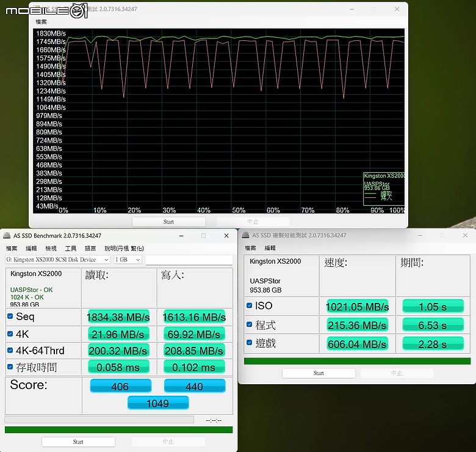Minimize the copy benchmark window
The width and height of the screenshot is (476, 452).
coord(420,235)
